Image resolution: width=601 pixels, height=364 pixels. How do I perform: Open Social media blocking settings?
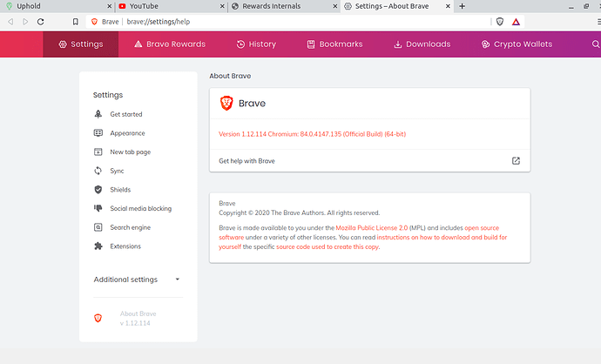tap(140, 208)
